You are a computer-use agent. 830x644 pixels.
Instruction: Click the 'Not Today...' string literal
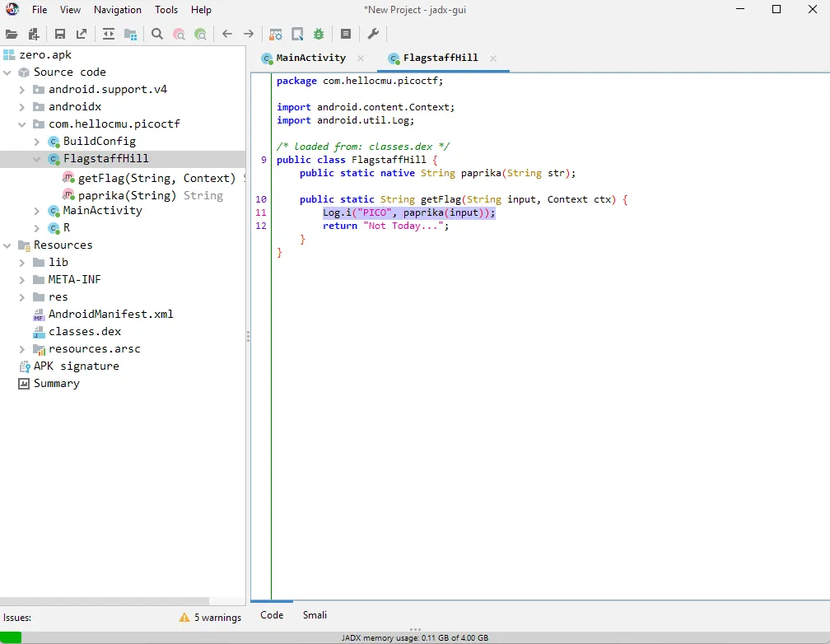[403, 226]
